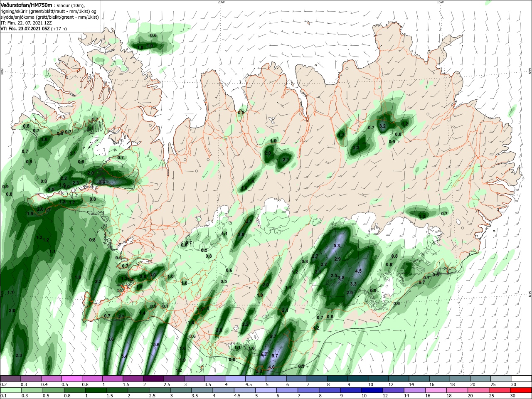Select the palest green 0.1 rain swatch
532x399 pixels.
click(x=10, y=390)
